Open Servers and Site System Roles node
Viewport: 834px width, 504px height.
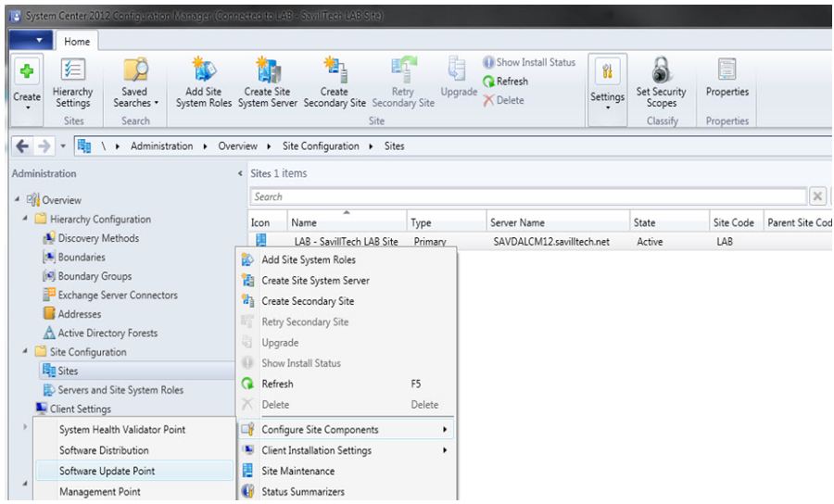coord(120,389)
